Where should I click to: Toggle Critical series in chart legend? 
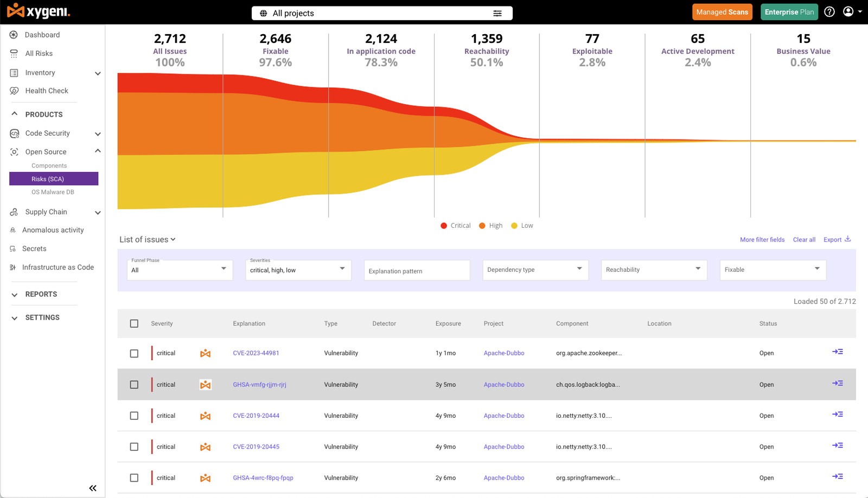456,226
